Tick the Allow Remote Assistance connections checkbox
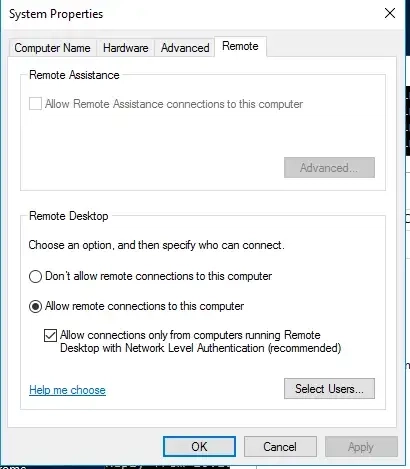 (x=35, y=104)
